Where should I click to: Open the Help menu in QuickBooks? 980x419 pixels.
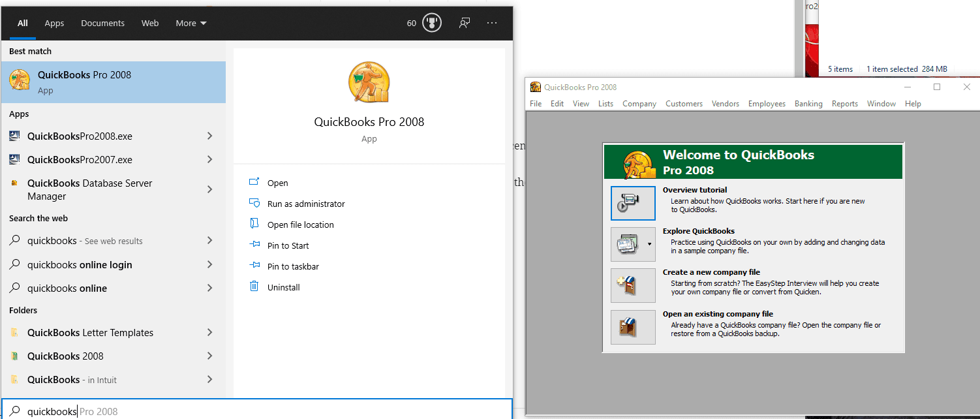(x=913, y=104)
